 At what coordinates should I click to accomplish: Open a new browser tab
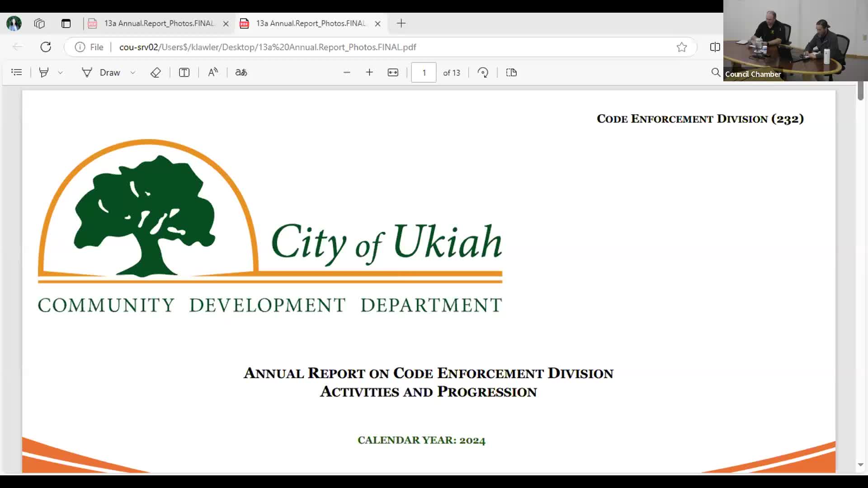click(401, 23)
